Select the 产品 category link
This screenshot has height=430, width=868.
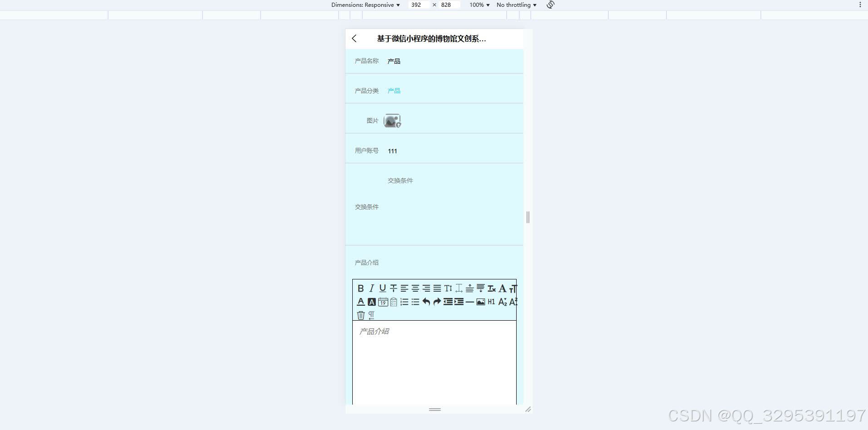[x=394, y=90]
